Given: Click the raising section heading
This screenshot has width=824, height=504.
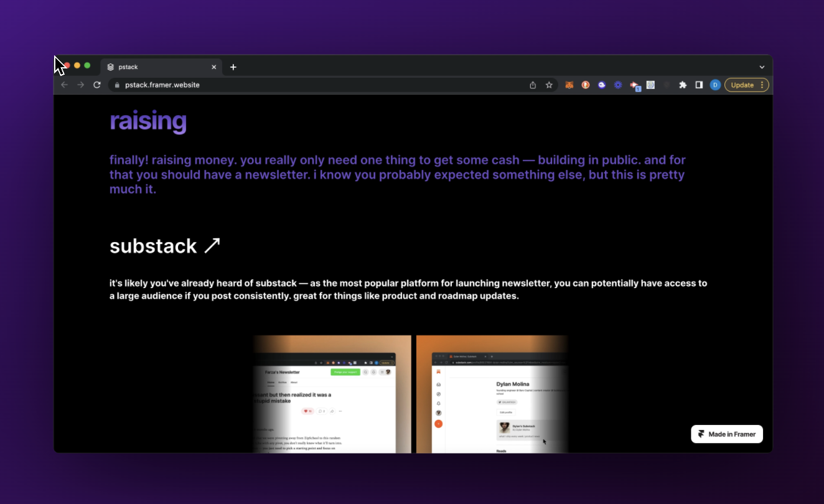Looking at the screenshot, I should pos(148,121).
